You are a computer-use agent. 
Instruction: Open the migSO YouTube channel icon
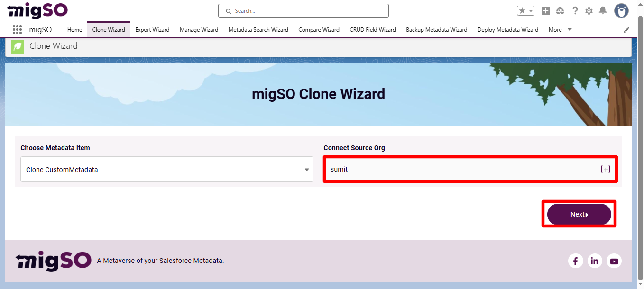point(614,261)
